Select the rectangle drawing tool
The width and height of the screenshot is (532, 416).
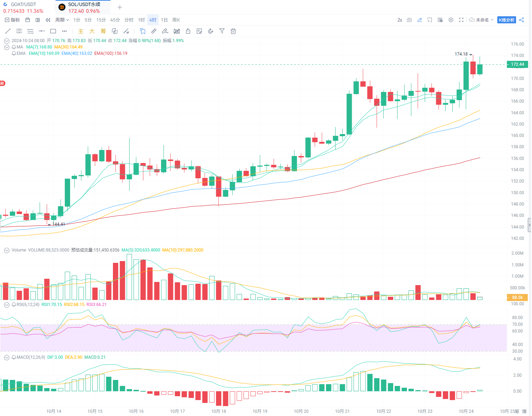pyautogui.click(x=53, y=31)
